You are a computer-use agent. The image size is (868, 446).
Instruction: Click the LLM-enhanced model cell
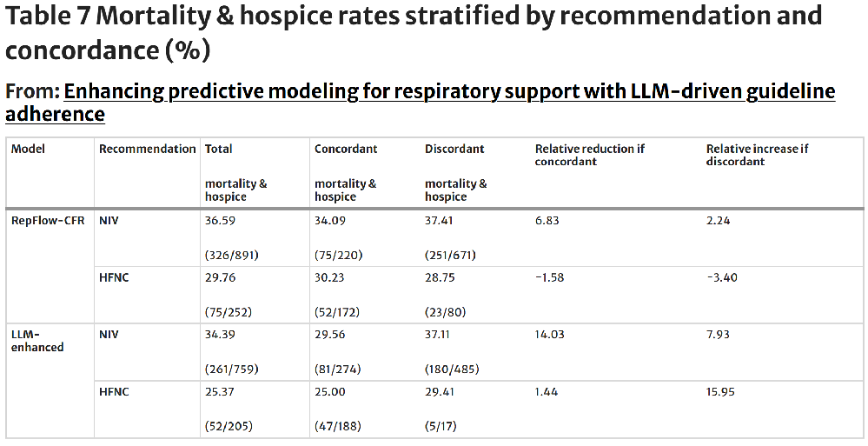pyautogui.click(x=37, y=340)
